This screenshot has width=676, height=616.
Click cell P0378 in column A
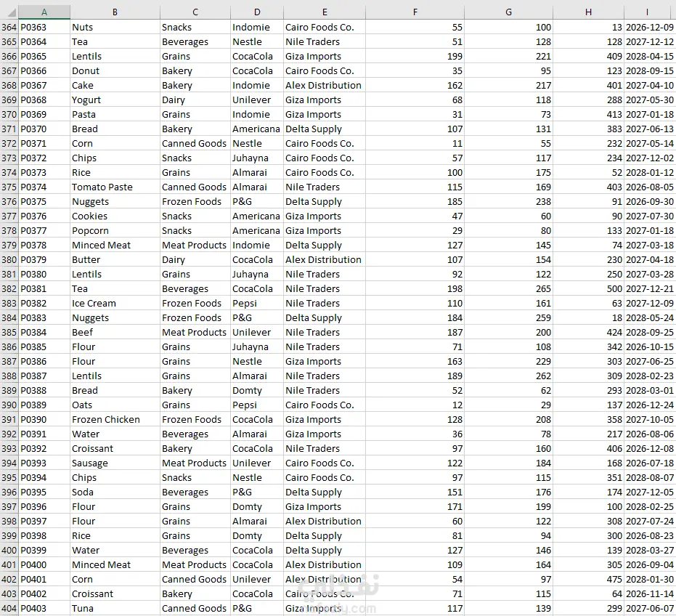click(x=44, y=245)
